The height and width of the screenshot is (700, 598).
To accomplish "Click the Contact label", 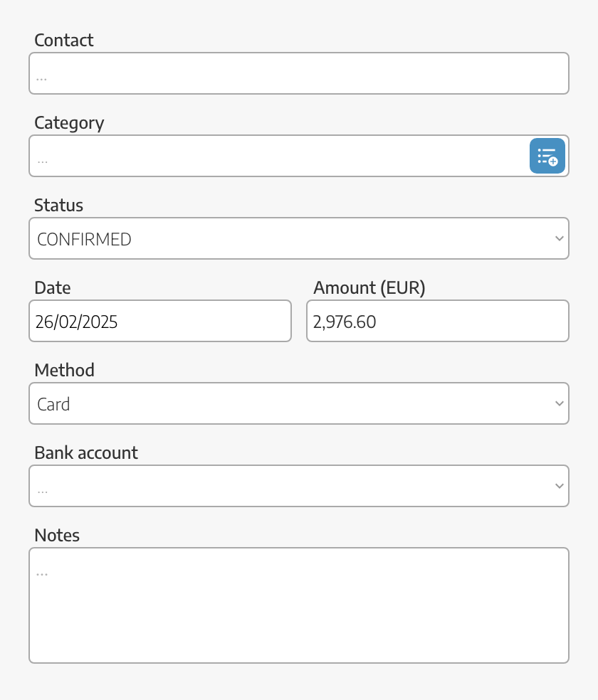I will [x=64, y=40].
